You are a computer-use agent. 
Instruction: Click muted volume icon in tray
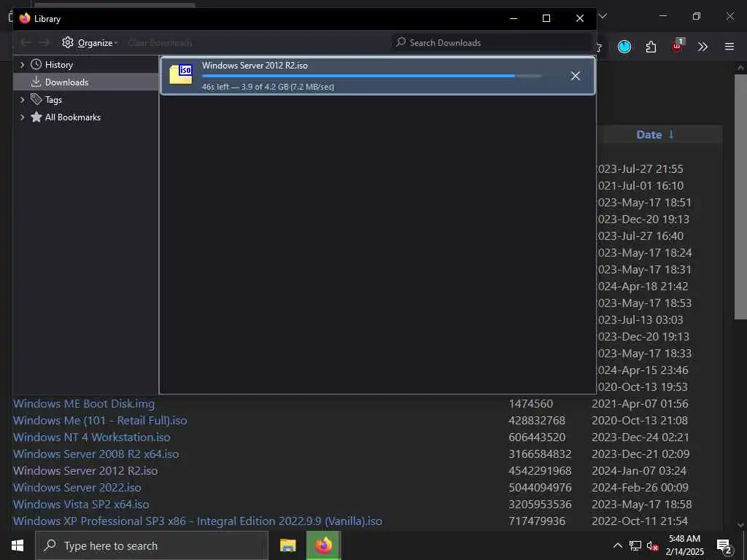coord(652,546)
